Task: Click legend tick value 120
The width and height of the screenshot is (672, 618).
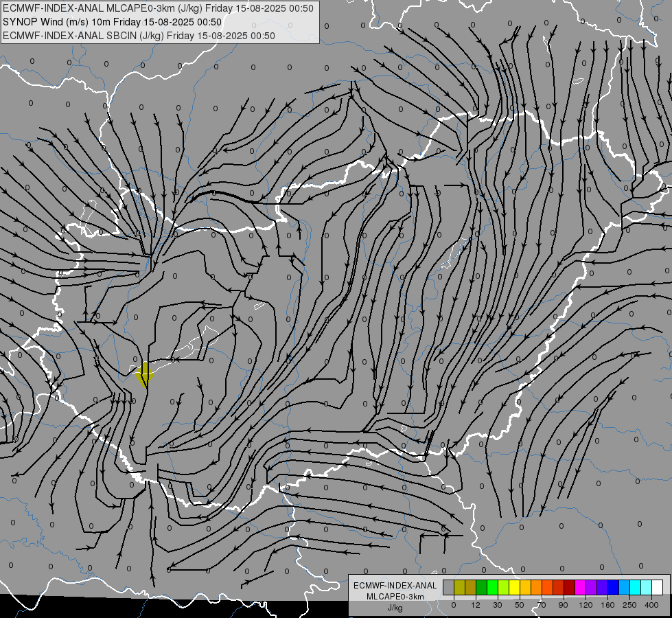Action: point(586,605)
